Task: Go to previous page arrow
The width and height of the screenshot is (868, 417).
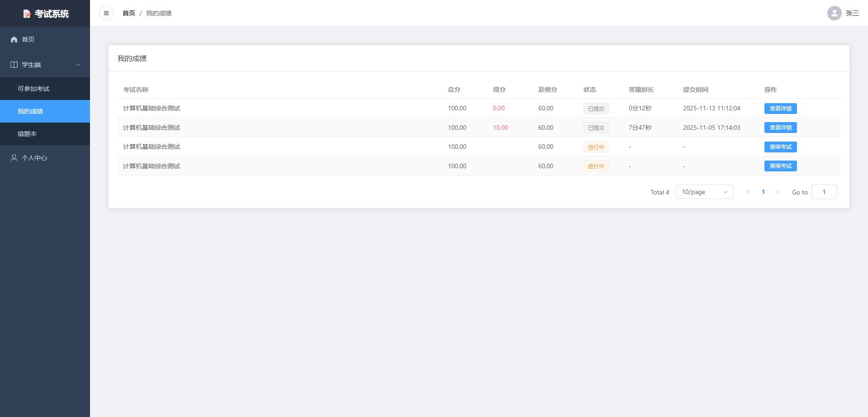Action: pyautogui.click(x=749, y=192)
